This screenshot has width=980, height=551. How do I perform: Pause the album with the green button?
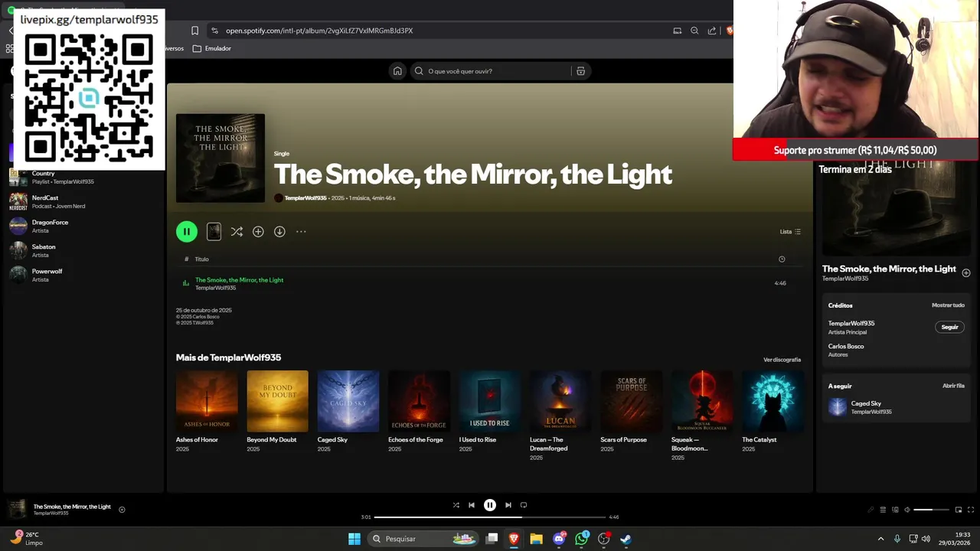point(187,231)
